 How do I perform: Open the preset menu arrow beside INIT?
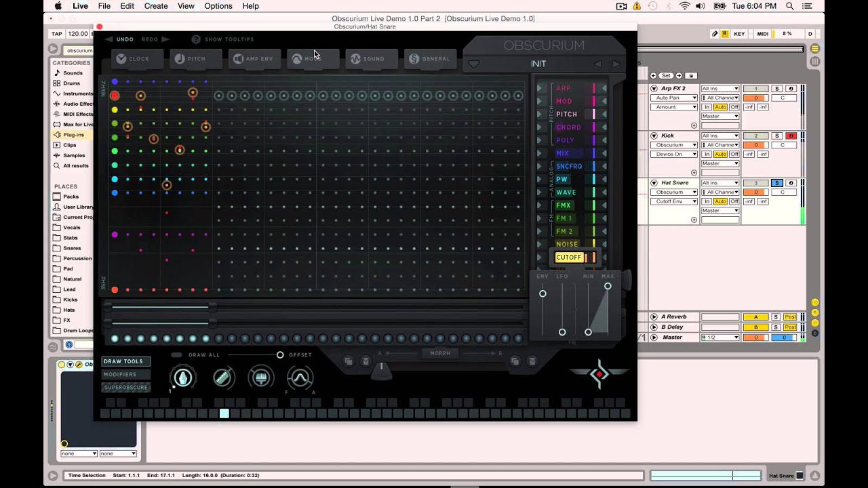click(473, 64)
